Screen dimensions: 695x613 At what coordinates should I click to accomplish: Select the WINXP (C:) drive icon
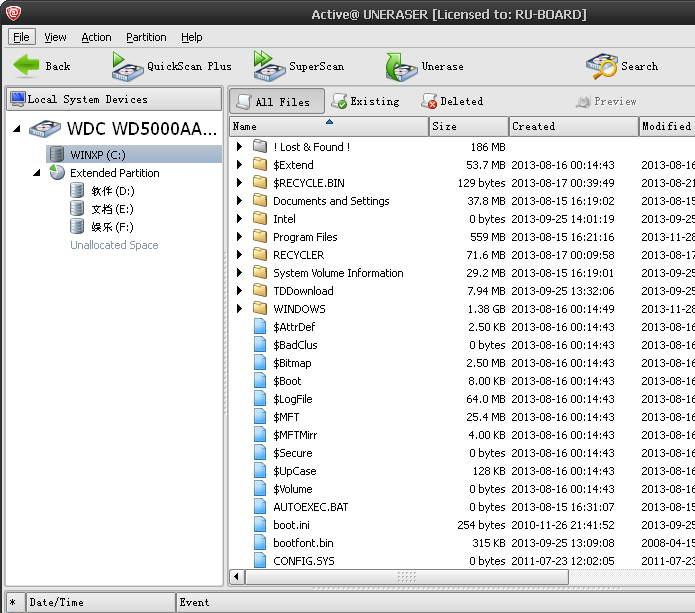[x=57, y=155]
